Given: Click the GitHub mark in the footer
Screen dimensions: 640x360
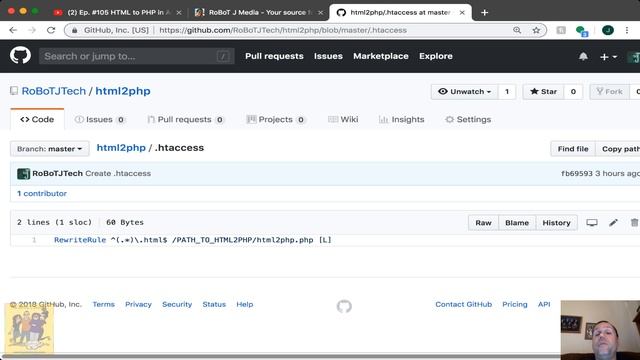Looking at the screenshot, I should 344,306.
